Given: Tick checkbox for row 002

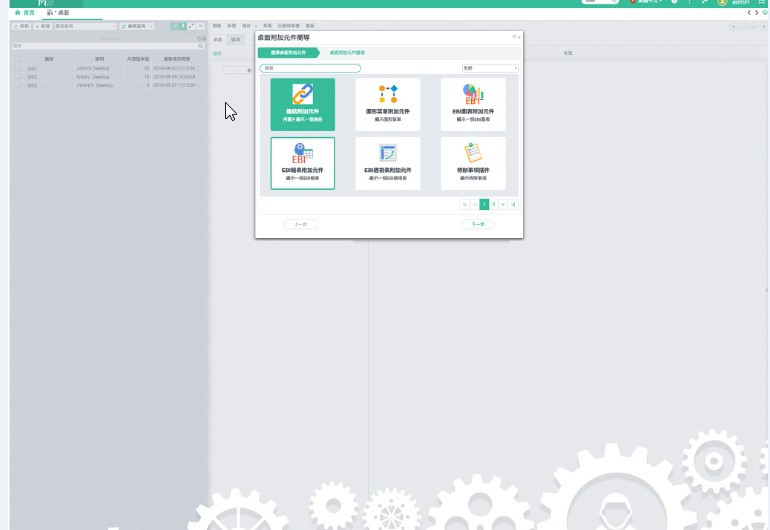Looking at the screenshot, I should (18, 77).
